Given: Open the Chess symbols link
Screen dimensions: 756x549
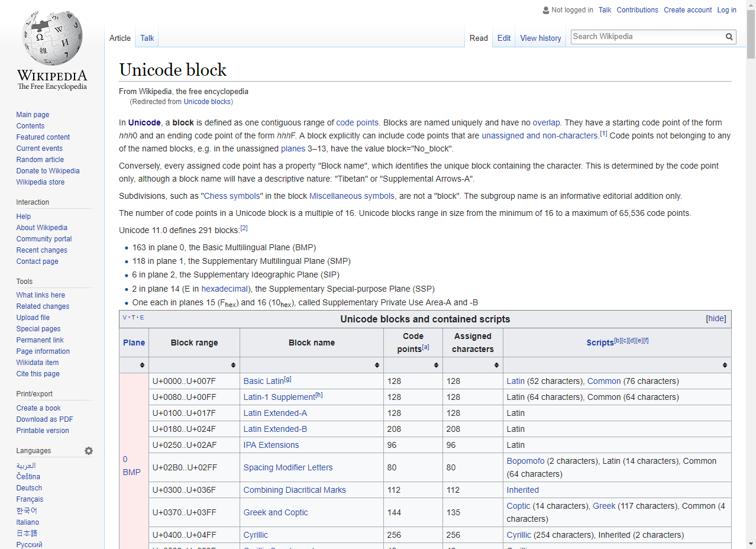Looking at the screenshot, I should coord(232,196).
